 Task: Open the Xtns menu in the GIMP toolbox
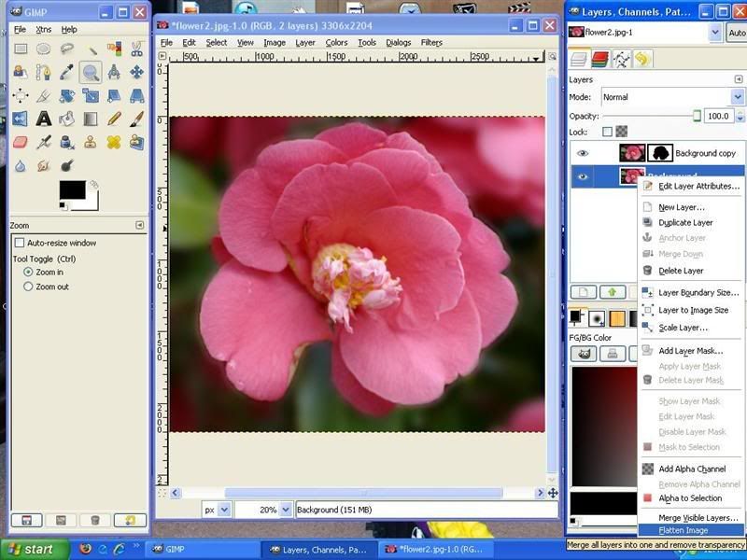click(43, 30)
